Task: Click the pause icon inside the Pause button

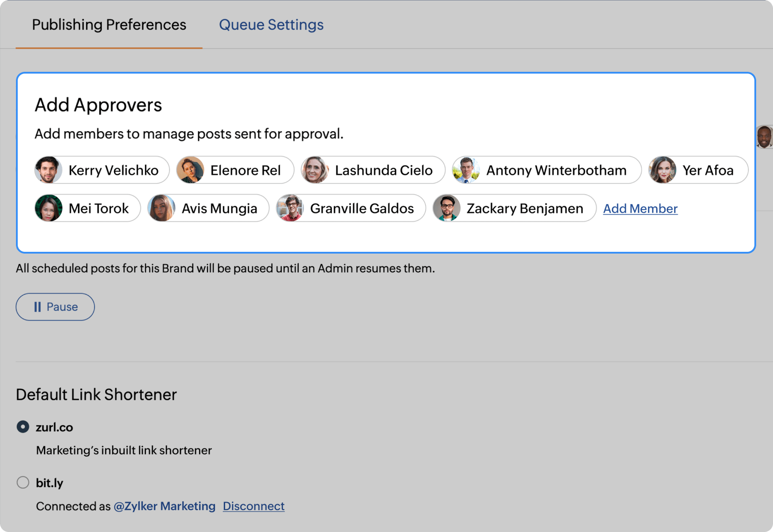Action: tap(39, 306)
